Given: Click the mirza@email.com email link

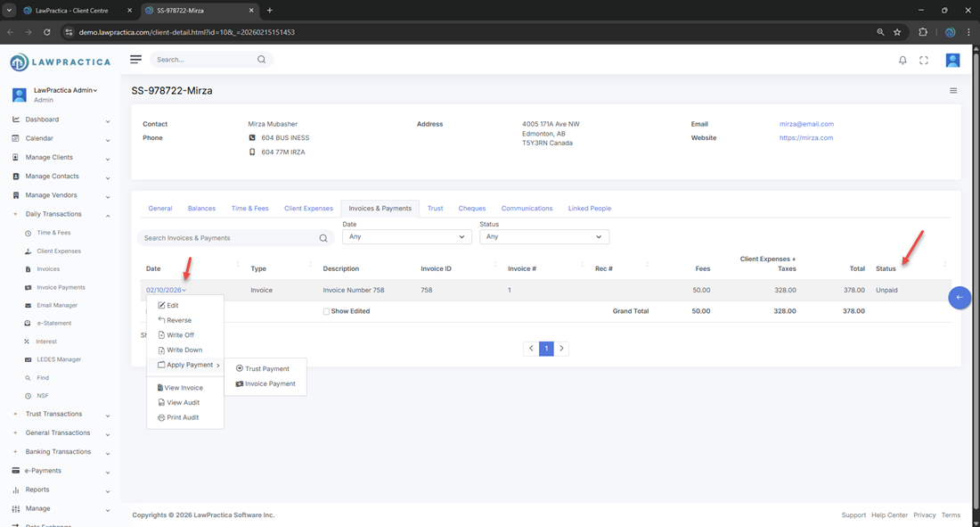Looking at the screenshot, I should pos(806,124).
